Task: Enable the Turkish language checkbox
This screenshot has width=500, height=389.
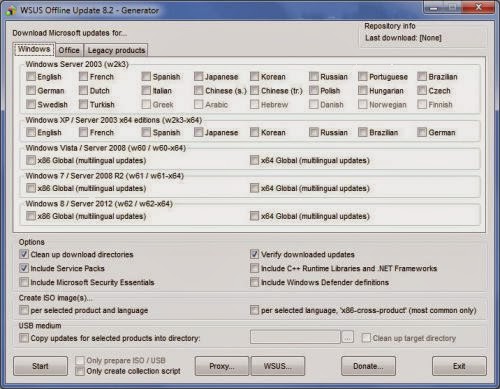Action: 83,105
